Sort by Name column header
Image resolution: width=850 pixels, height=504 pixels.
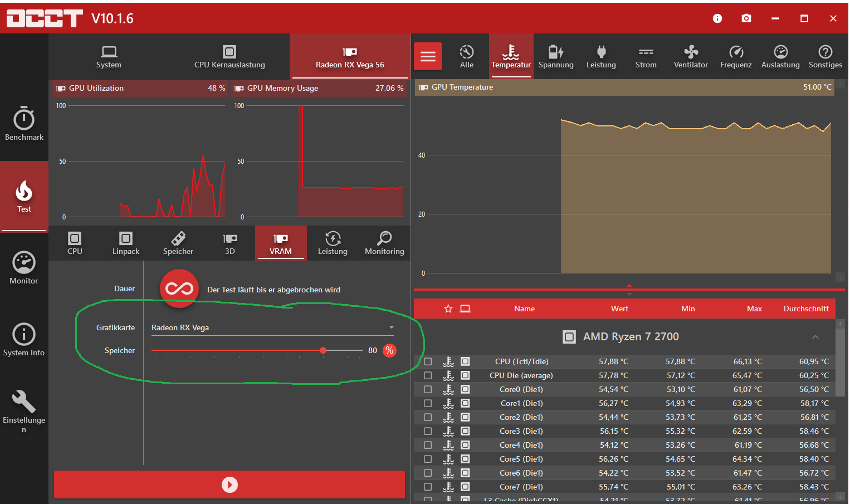coord(524,309)
